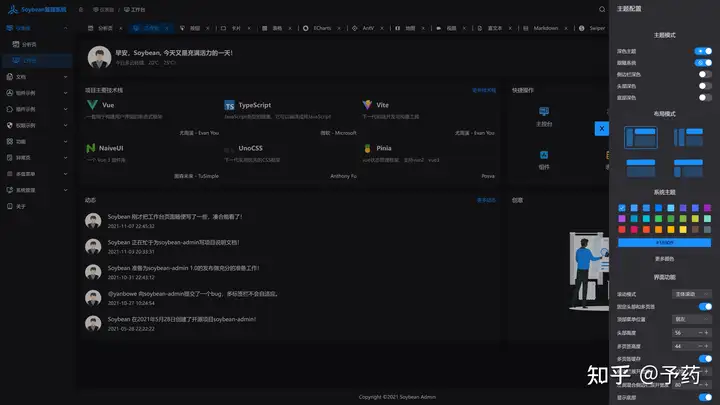Click the 'Copyright ©2021 Soybean Admin' footer text

[397, 397]
